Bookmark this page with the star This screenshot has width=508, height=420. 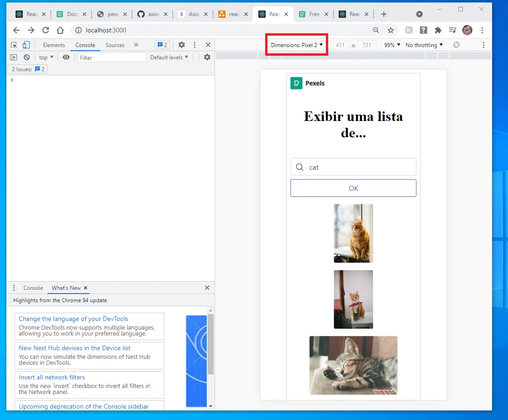(391, 30)
